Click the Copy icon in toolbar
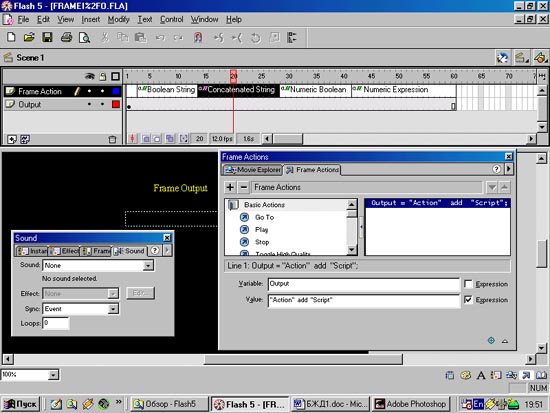 point(122,37)
